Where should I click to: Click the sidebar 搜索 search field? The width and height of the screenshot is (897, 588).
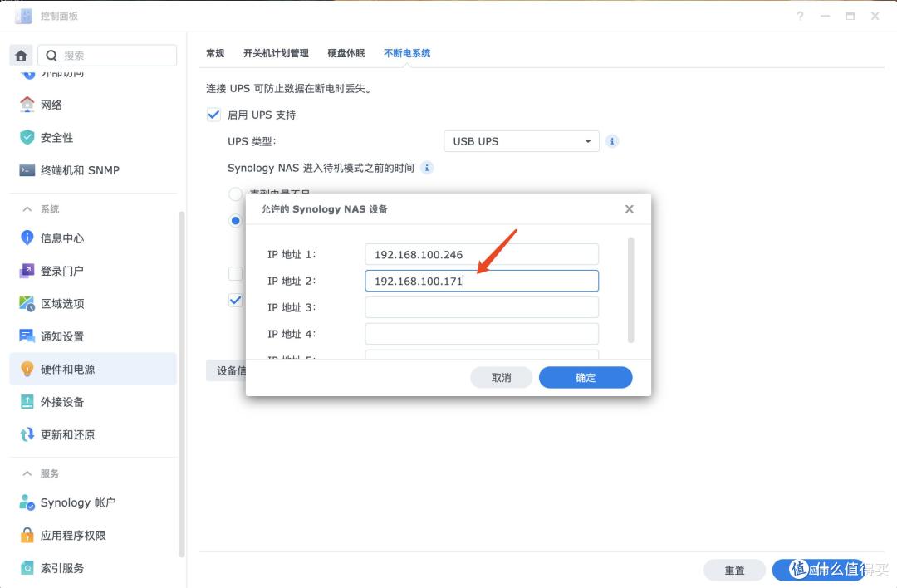(107, 56)
